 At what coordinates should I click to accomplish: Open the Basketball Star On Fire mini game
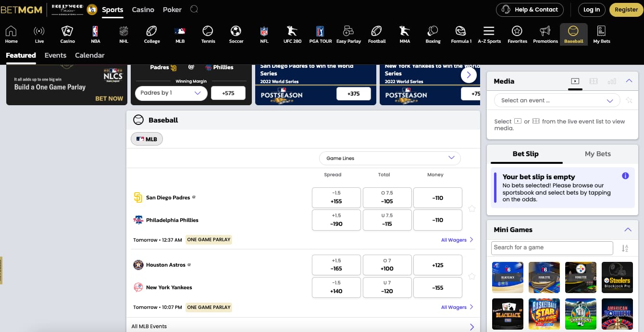coord(545,314)
